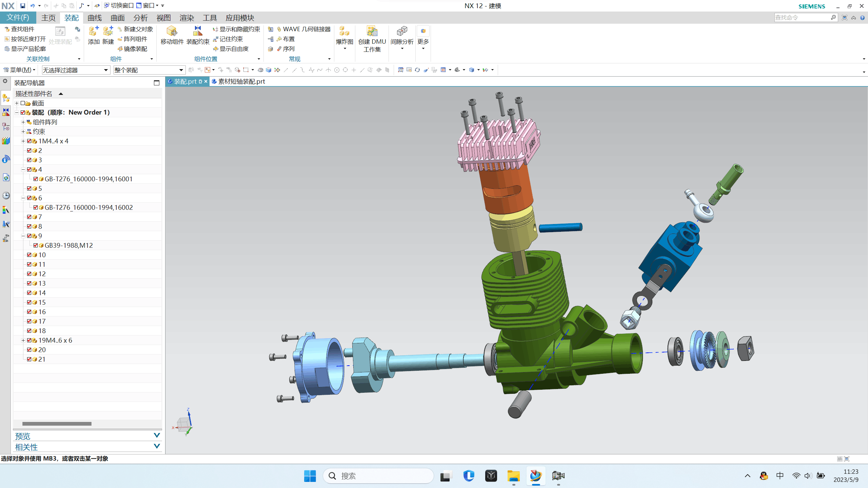This screenshot has width=868, height=488.
Task: Open the 无选择过滤器 selection filter dropdown
Action: tap(76, 70)
